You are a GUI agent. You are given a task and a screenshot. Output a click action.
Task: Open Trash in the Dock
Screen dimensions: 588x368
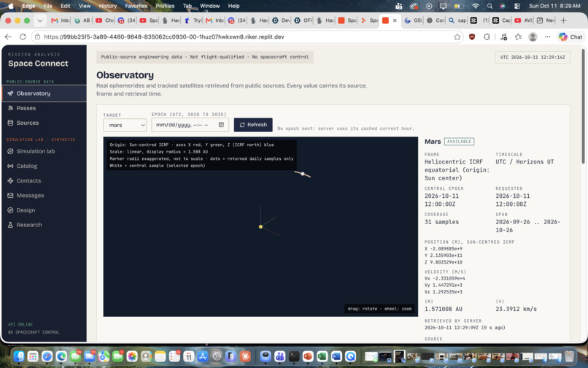click(569, 356)
